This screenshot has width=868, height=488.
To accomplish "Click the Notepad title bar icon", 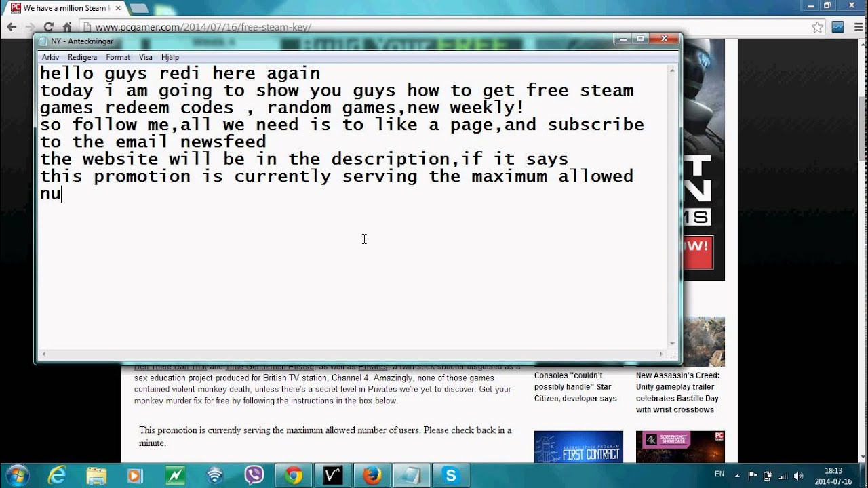I will pyautogui.click(x=44, y=41).
